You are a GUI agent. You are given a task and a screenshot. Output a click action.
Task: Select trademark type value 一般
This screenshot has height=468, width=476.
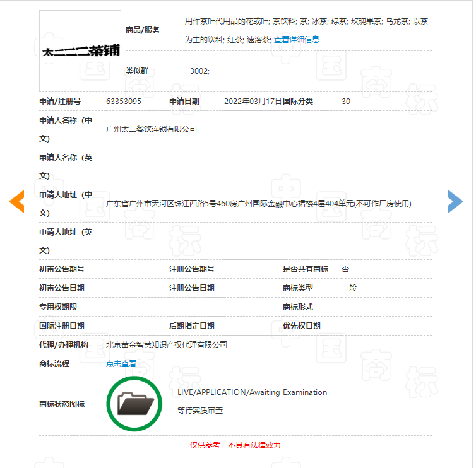click(x=349, y=288)
